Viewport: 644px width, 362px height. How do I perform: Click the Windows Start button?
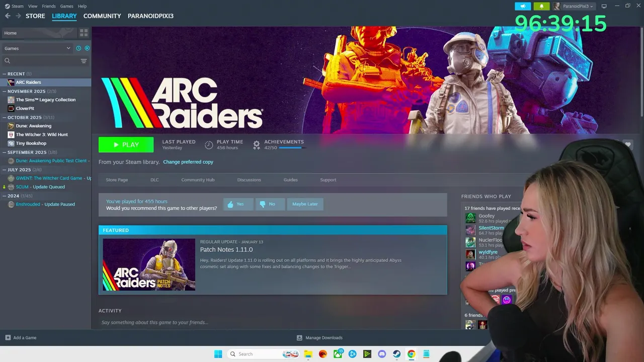[x=218, y=354]
